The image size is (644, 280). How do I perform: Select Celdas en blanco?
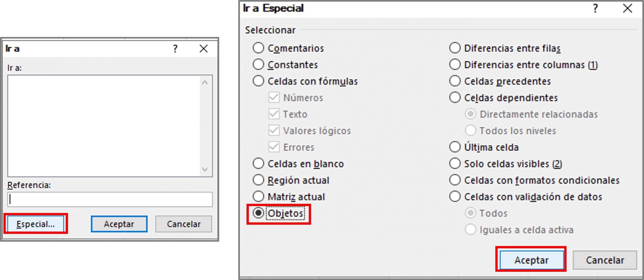click(x=258, y=163)
